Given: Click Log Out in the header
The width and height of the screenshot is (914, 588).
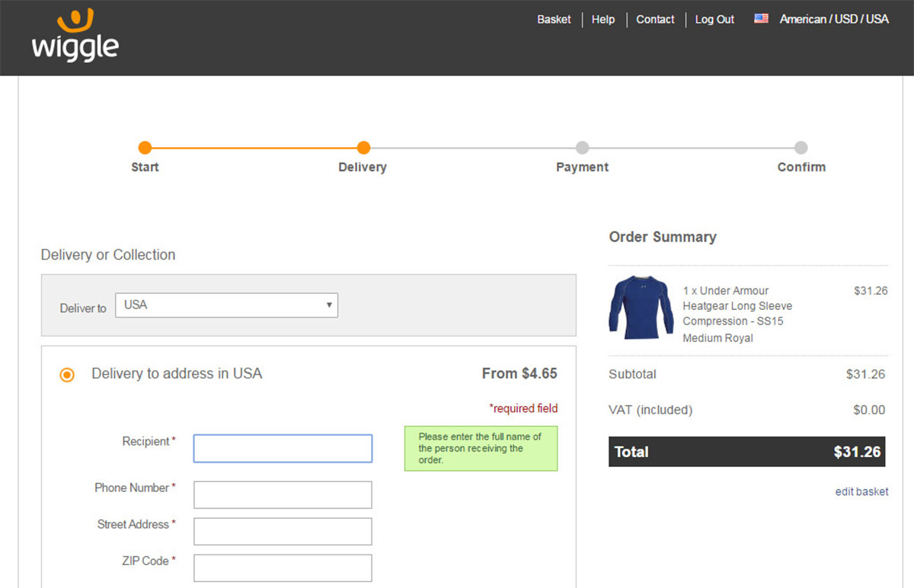Looking at the screenshot, I should (x=714, y=19).
